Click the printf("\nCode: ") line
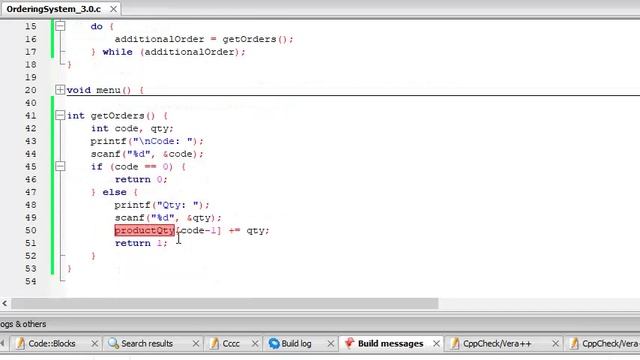The height and width of the screenshot is (360, 640). point(147,141)
